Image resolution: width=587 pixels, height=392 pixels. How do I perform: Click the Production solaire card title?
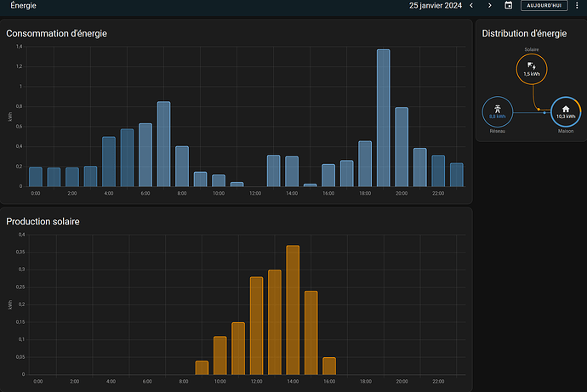tap(43, 221)
